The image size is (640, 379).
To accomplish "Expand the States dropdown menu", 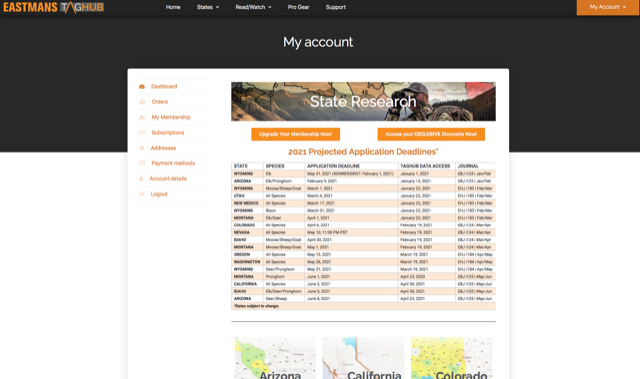I will (x=208, y=7).
